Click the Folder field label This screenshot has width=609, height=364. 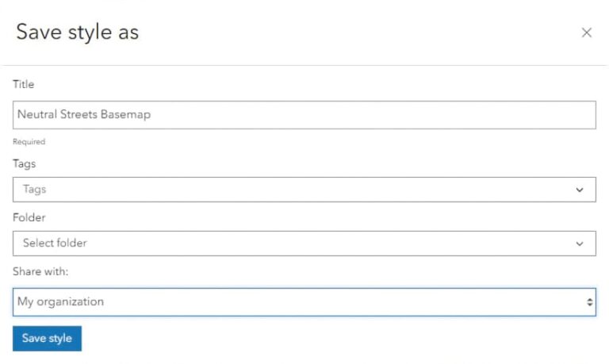click(x=29, y=217)
